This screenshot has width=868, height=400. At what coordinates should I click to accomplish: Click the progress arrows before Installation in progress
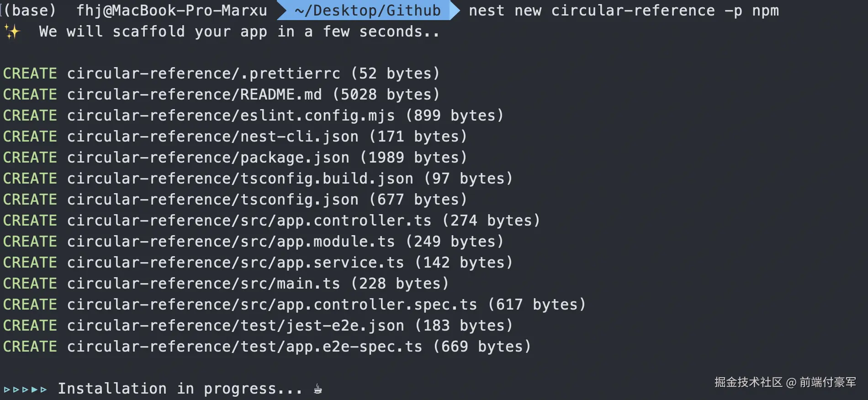pyautogui.click(x=26, y=389)
